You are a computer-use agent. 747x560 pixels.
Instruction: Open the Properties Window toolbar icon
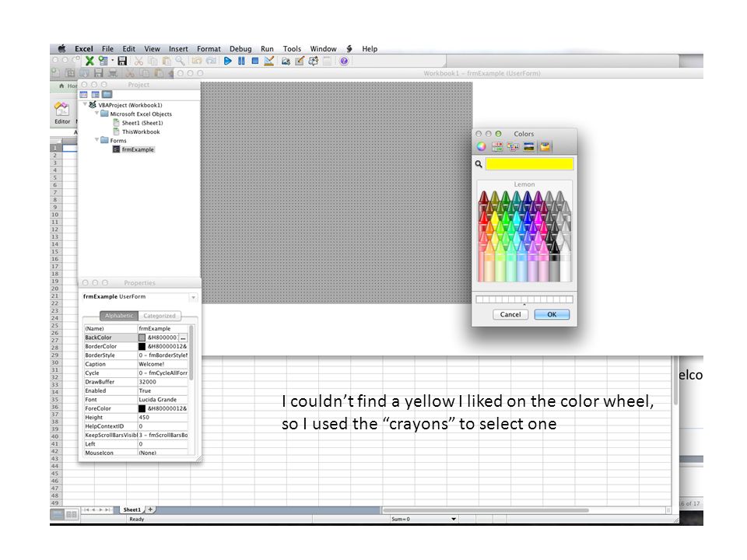tap(300, 61)
